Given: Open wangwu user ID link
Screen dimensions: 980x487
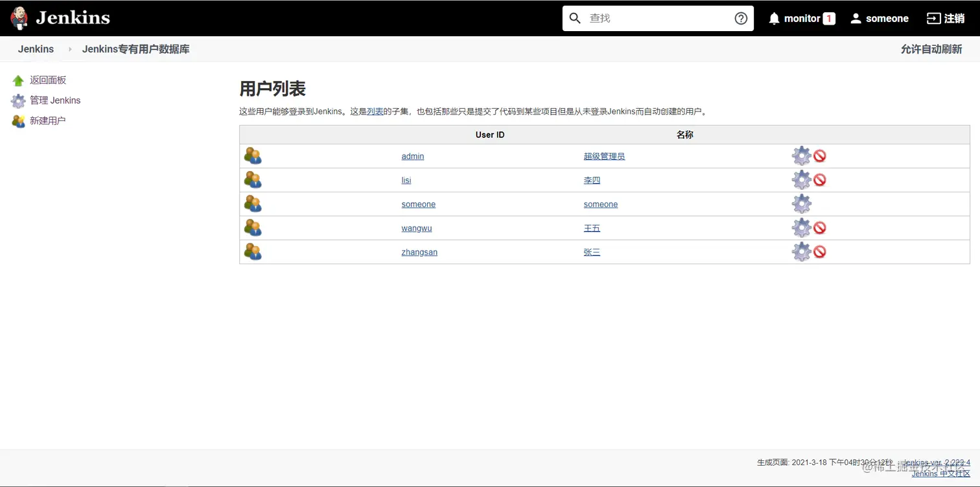Looking at the screenshot, I should coord(417,228).
